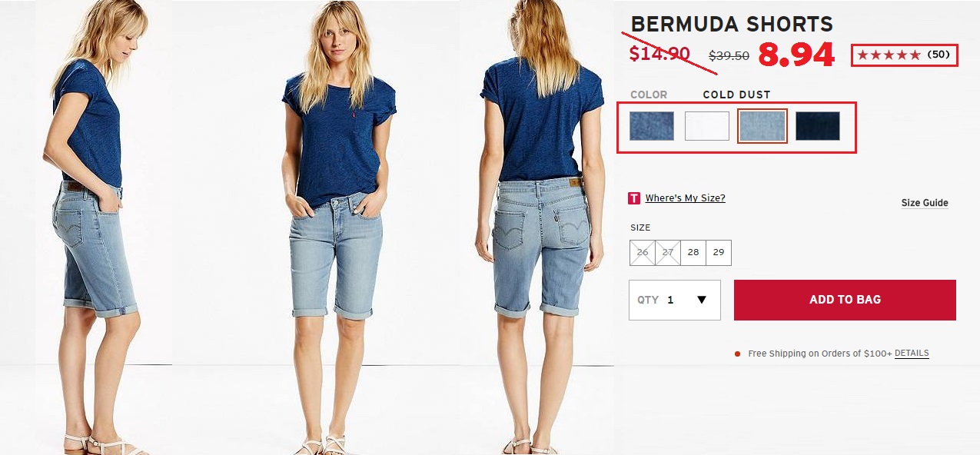
Task: Click the QTY dropdown arrow
Action: (x=702, y=300)
